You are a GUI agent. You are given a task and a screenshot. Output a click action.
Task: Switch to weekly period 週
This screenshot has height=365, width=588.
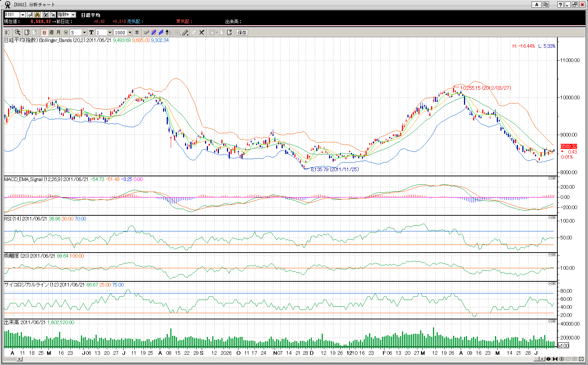tap(51, 32)
